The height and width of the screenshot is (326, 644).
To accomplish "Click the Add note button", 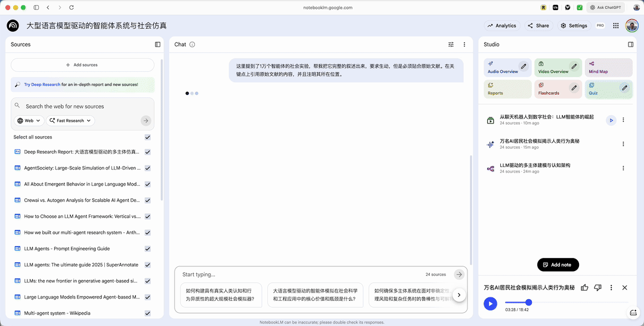I will click(x=558, y=265).
